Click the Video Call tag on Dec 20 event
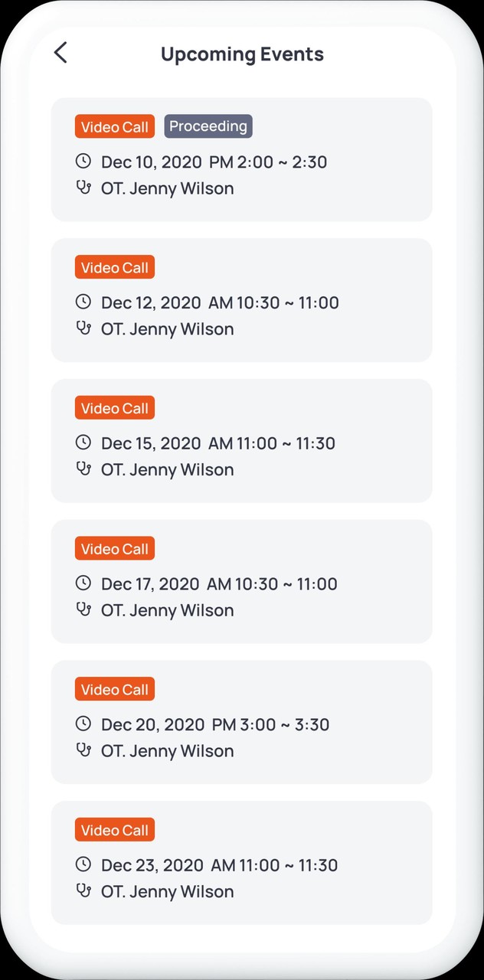 [x=115, y=689]
